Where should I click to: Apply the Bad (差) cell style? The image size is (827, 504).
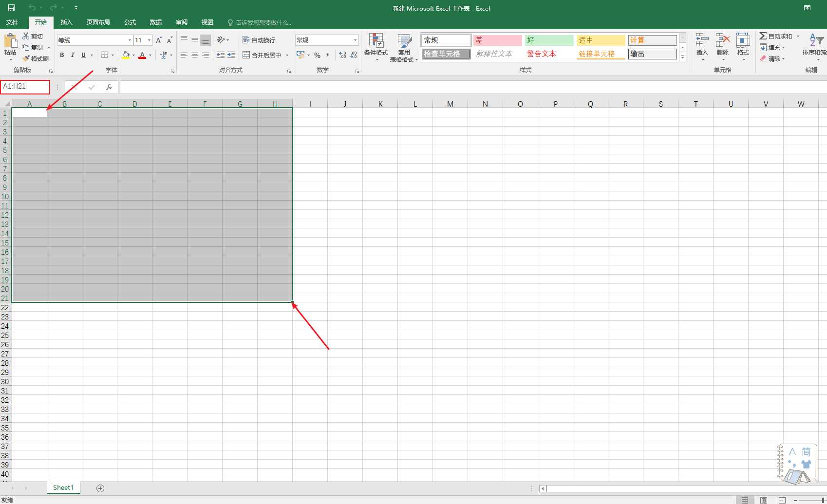497,40
